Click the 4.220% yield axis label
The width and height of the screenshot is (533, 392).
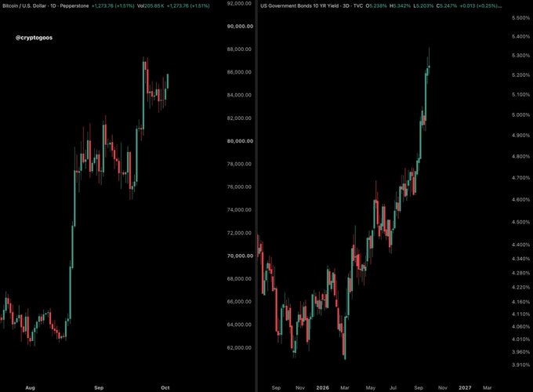pyautogui.click(x=520, y=287)
